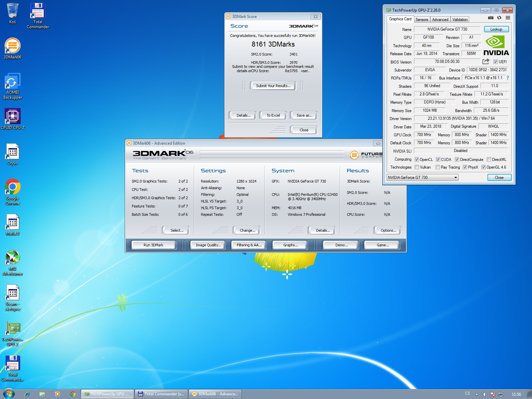Click the system clock in the taskbar
The width and height of the screenshot is (532, 399).
(516, 394)
